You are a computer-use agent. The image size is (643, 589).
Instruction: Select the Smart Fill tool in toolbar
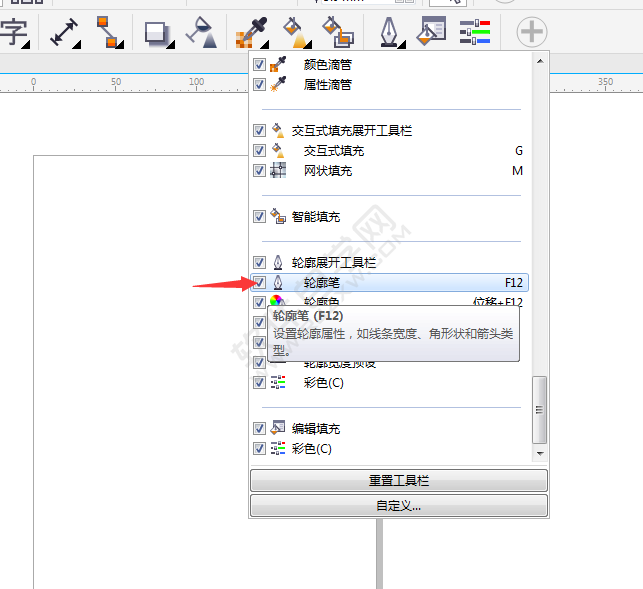[x=338, y=32]
